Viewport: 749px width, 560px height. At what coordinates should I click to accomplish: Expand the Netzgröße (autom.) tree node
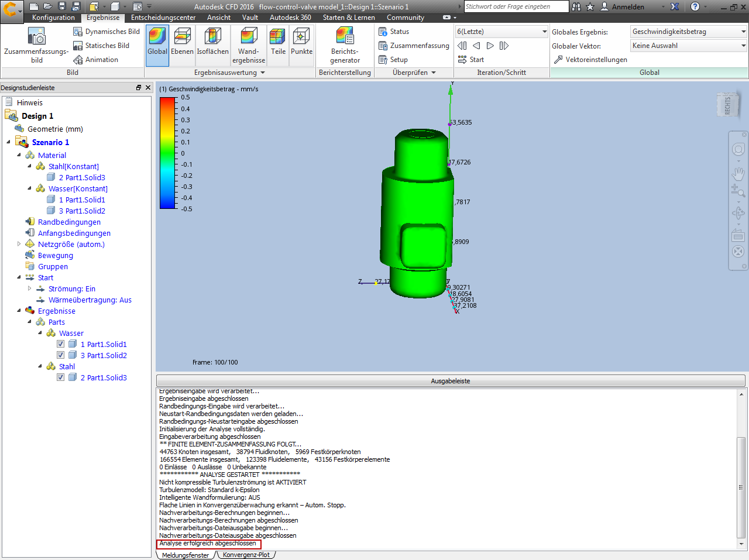[19, 244]
